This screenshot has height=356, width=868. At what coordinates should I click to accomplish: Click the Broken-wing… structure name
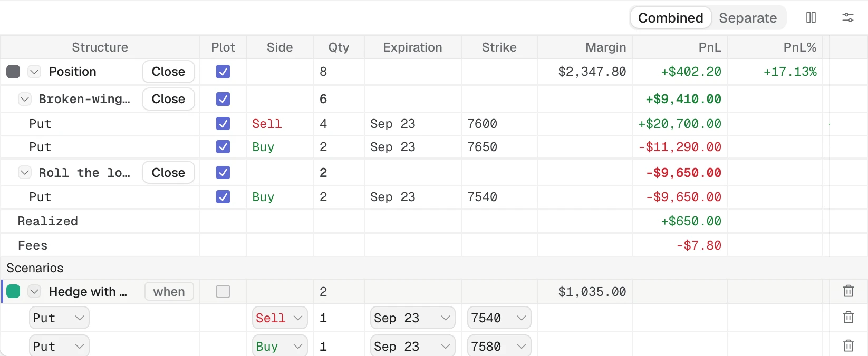coord(84,99)
